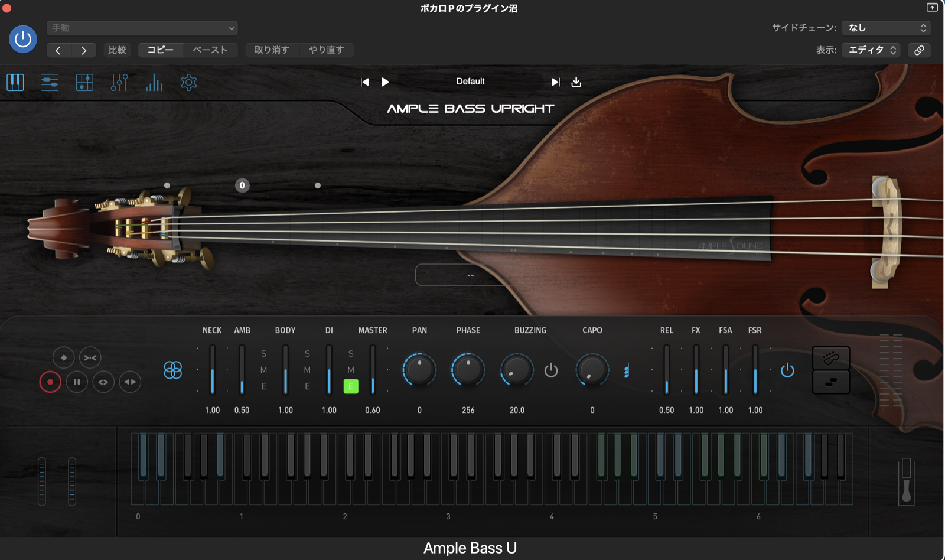This screenshot has height=560, width=945.
Task: Open the settings gear tab
Action: [189, 82]
